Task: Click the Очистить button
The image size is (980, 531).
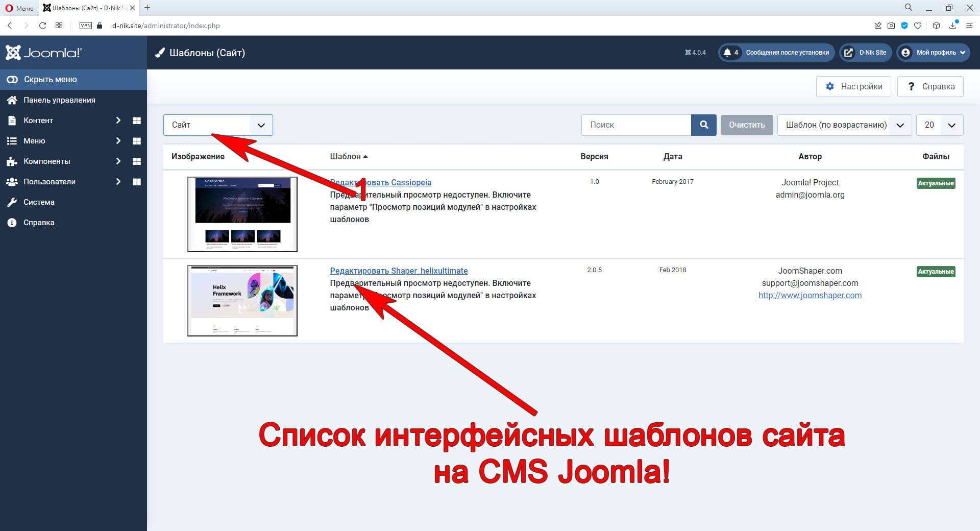Action: click(747, 125)
